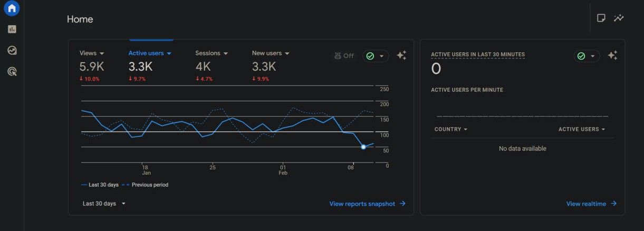Click the No data available message
The height and width of the screenshot is (231, 644).
tap(523, 149)
